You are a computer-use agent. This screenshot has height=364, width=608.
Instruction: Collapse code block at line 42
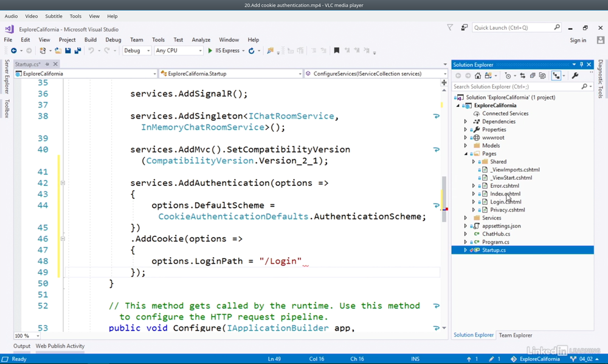click(63, 183)
